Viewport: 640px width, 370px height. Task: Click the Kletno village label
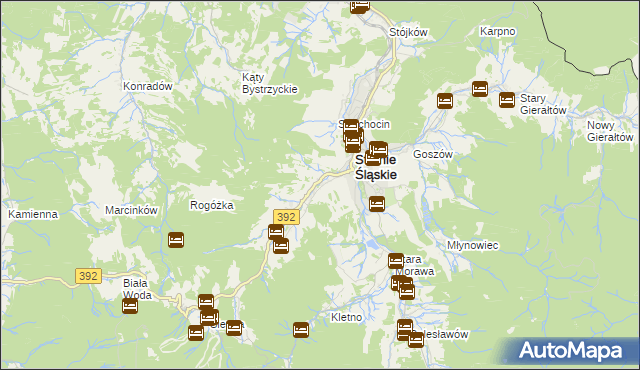point(347,317)
